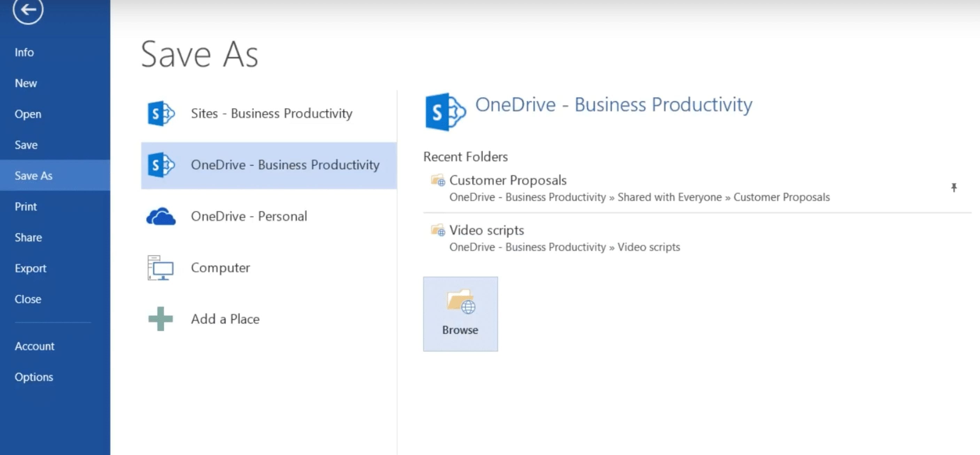
Task: Click the large SharePoint logo in header
Action: [445, 112]
